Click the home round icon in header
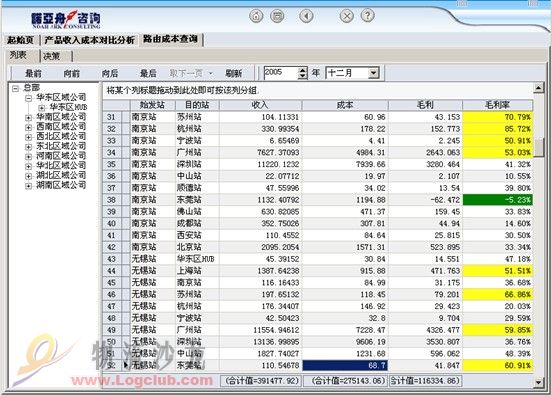The height and width of the screenshot is (396, 552). [x=256, y=16]
